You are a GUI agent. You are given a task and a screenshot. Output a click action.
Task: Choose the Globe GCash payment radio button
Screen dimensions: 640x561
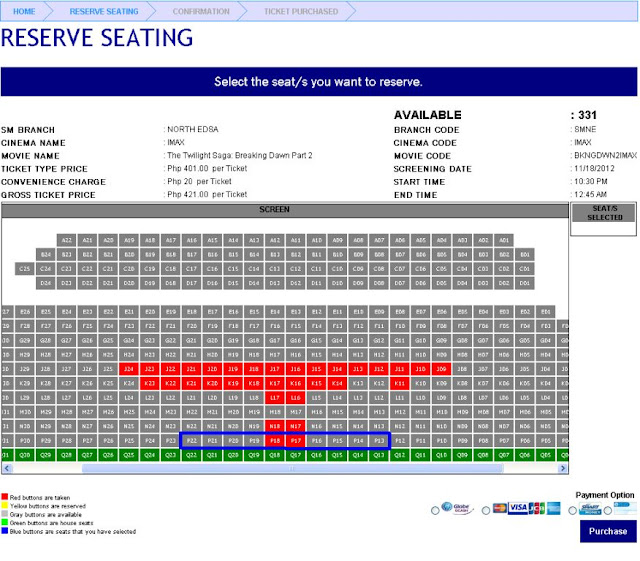435,510
